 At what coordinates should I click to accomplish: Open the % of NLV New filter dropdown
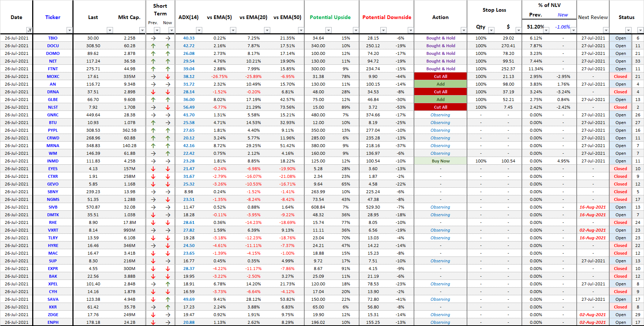coord(573,30)
